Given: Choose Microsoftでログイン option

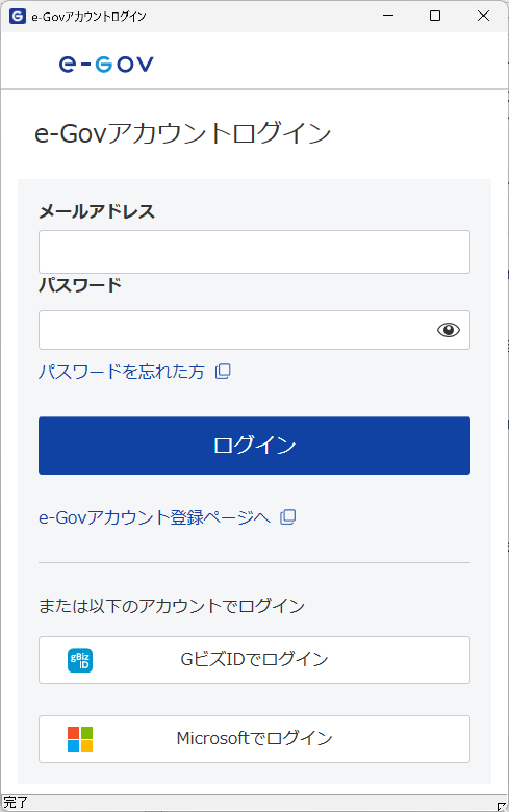Looking at the screenshot, I should point(254,739).
